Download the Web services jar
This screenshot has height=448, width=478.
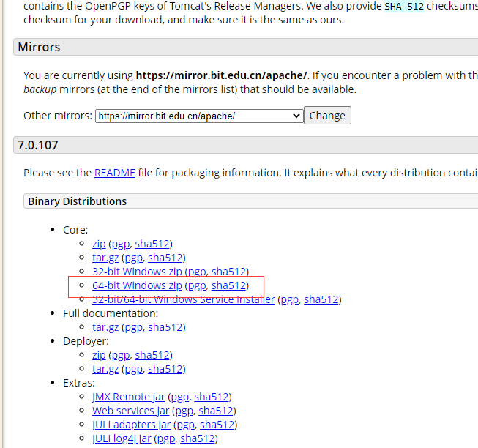pos(130,411)
